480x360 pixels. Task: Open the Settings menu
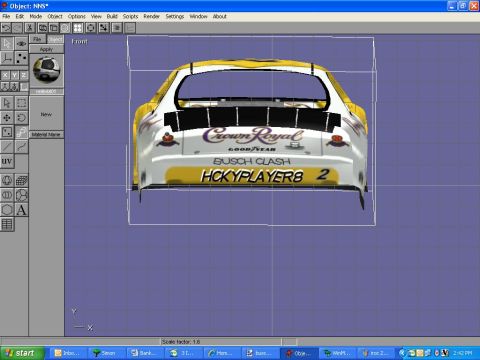click(x=175, y=16)
